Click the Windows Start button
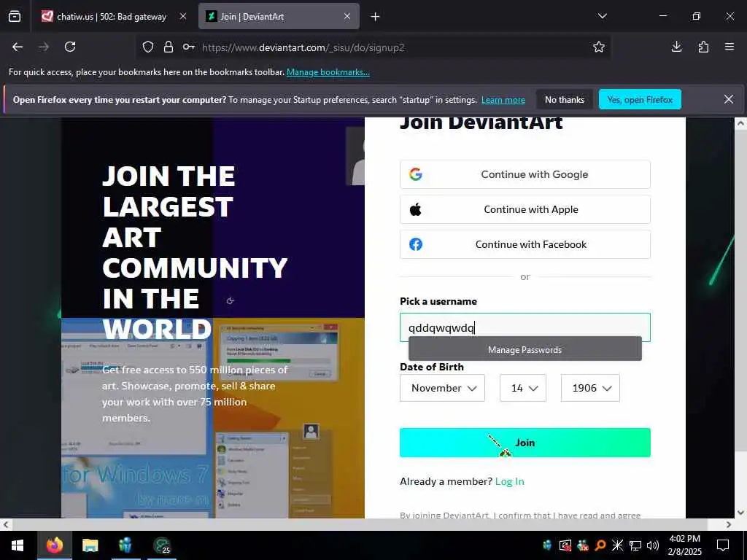Image resolution: width=747 pixels, height=560 pixels. pos(18,545)
